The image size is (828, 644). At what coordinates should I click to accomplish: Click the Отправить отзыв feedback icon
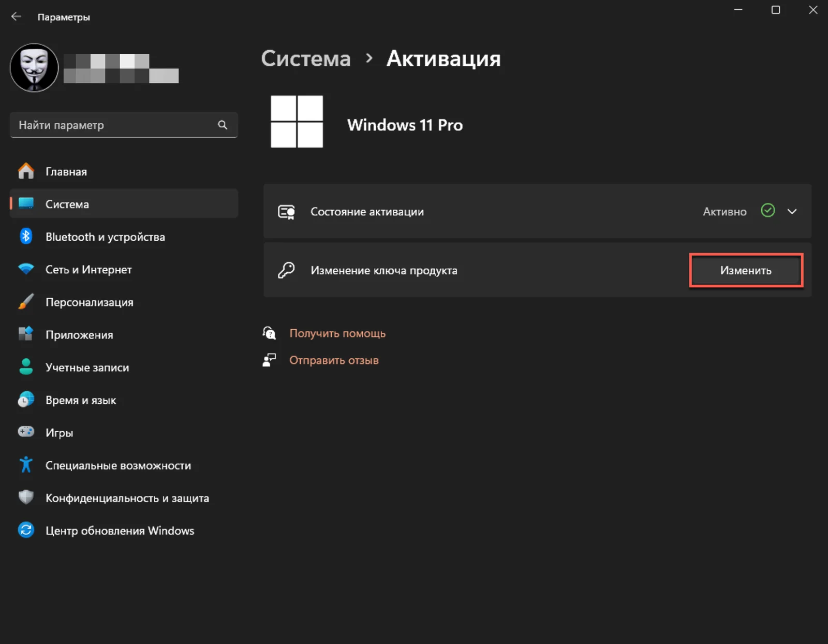(x=269, y=360)
